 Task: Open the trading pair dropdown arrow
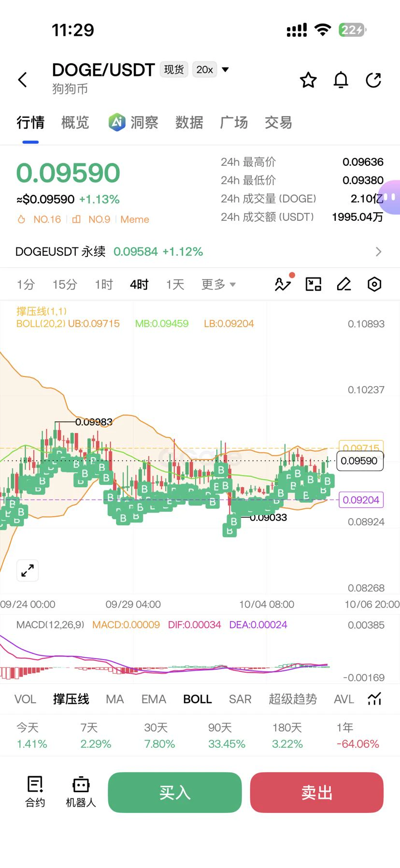coord(225,70)
